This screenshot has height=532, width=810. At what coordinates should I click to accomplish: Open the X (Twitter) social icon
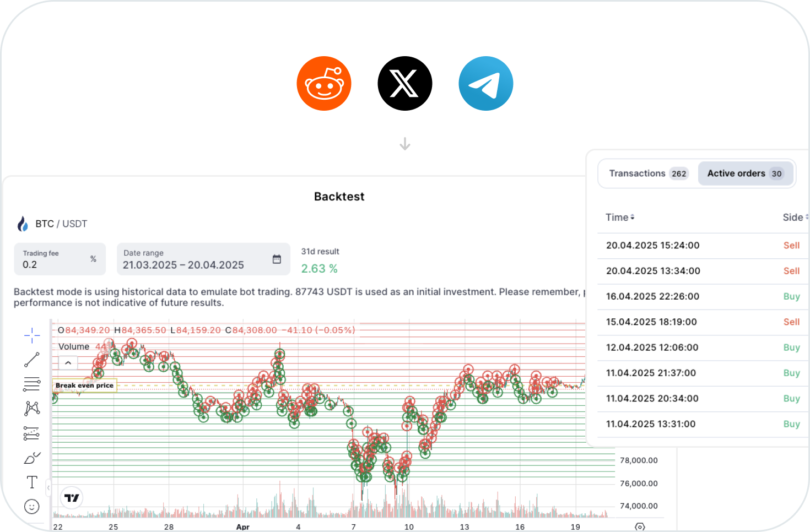point(405,84)
